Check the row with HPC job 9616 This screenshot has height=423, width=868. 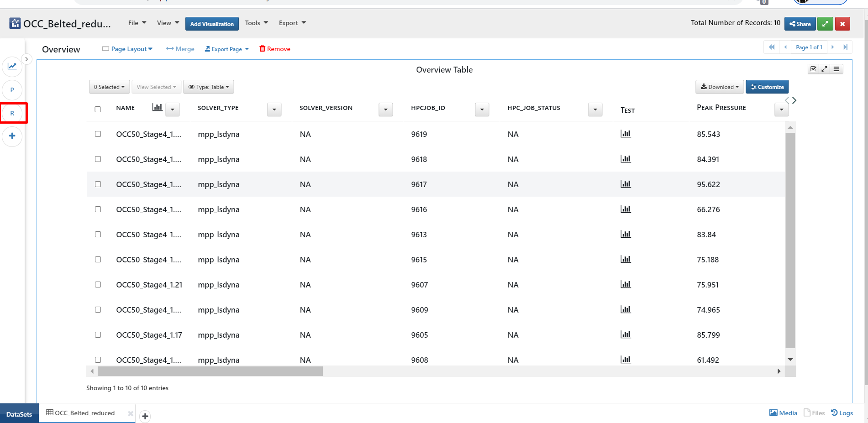98,209
